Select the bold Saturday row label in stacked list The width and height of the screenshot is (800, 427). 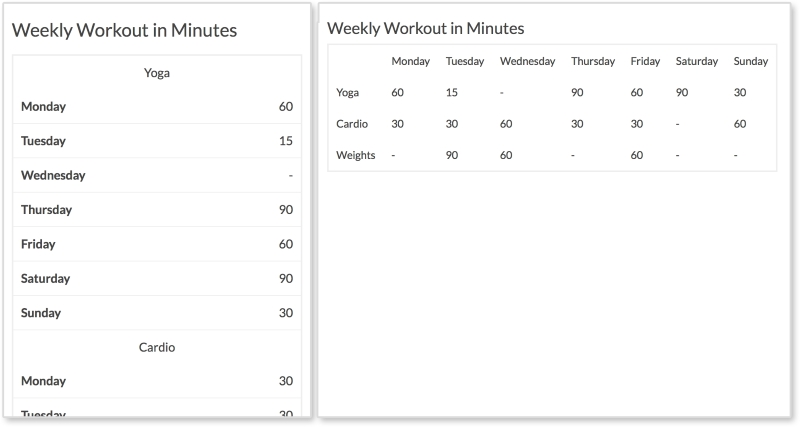48,278
